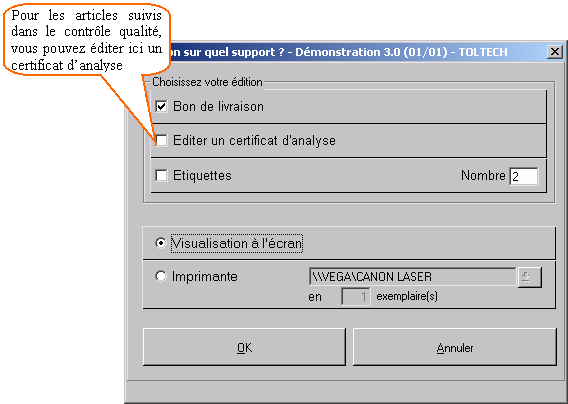
Task: Click the exemplaire(s) copies count field
Action: click(x=356, y=297)
